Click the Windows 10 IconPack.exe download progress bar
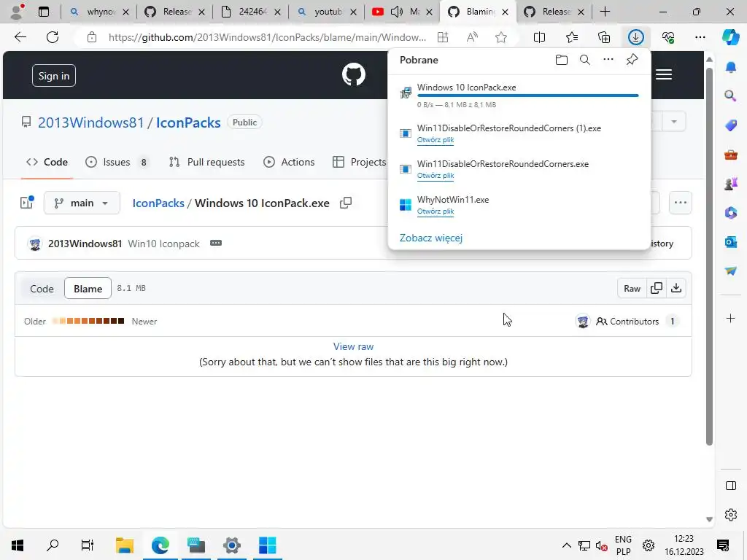Screen dimensions: 747x560 tap(527, 96)
